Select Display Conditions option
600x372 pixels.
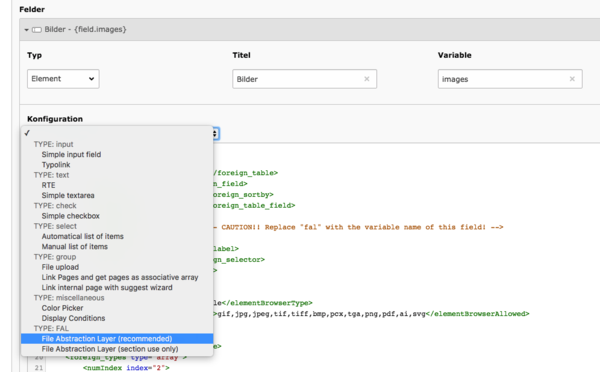click(x=73, y=318)
